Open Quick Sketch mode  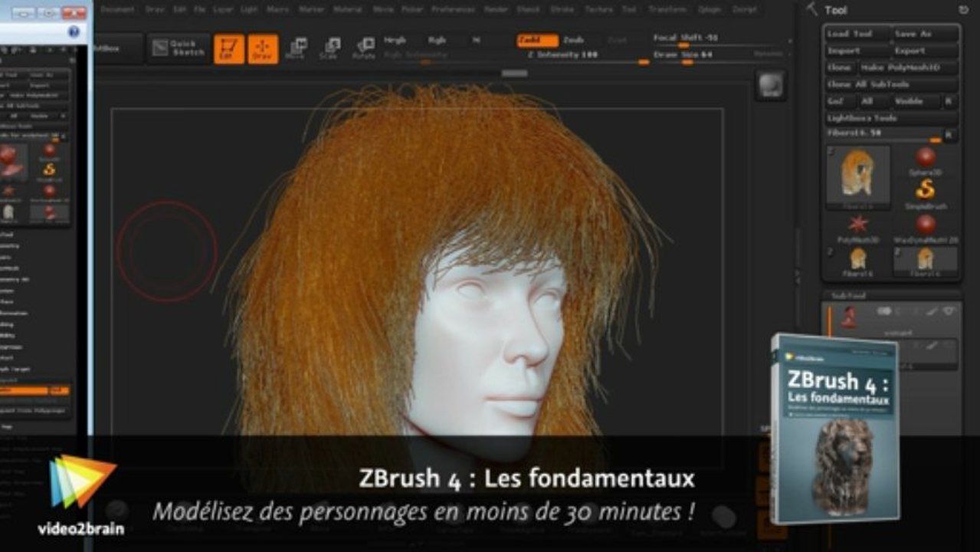(177, 48)
